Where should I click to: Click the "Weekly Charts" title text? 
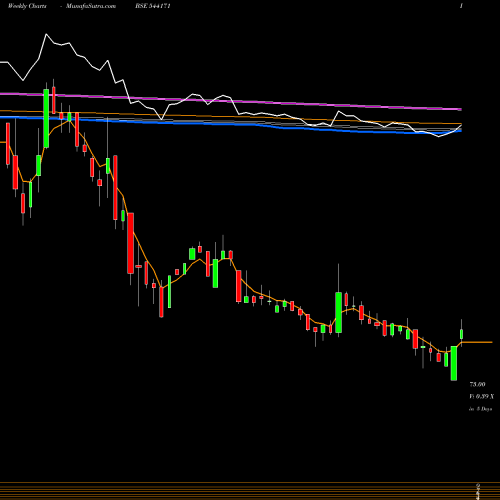tap(27, 6)
